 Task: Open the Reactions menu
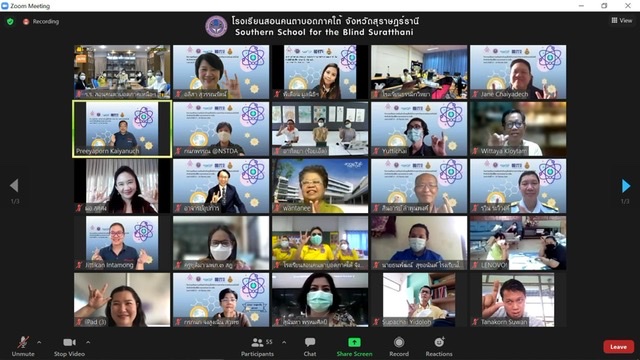tap(439, 347)
